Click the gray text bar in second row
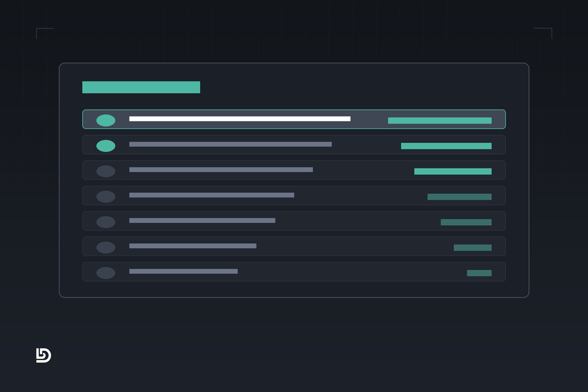The image size is (588, 392). (x=231, y=144)
